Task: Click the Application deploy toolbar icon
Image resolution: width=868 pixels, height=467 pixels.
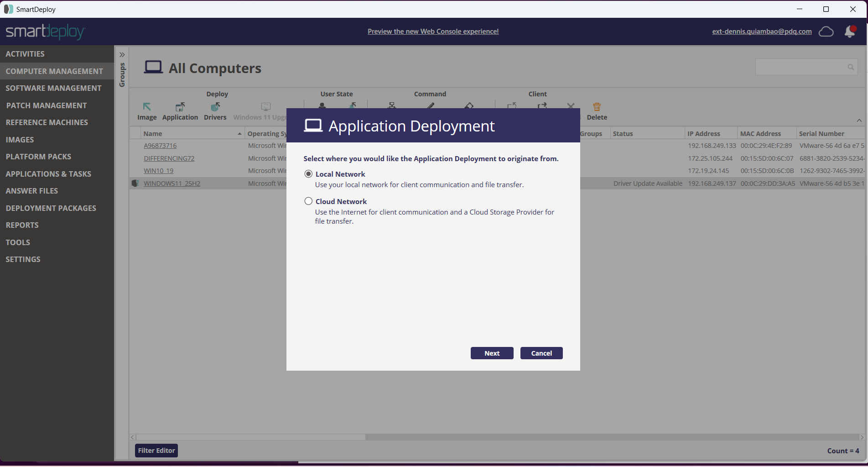Action: [x=180, y=107]
